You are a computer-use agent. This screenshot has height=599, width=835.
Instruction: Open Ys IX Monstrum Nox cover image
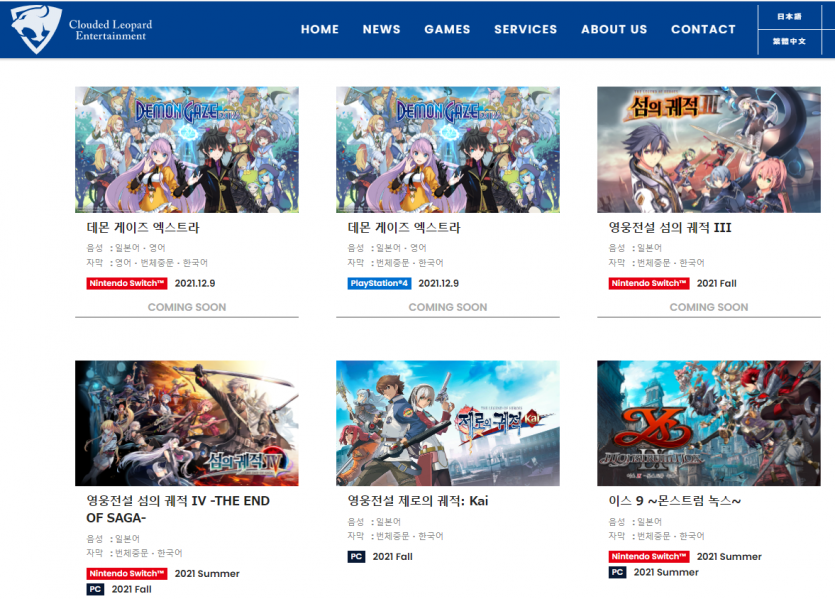coord(709,423)
